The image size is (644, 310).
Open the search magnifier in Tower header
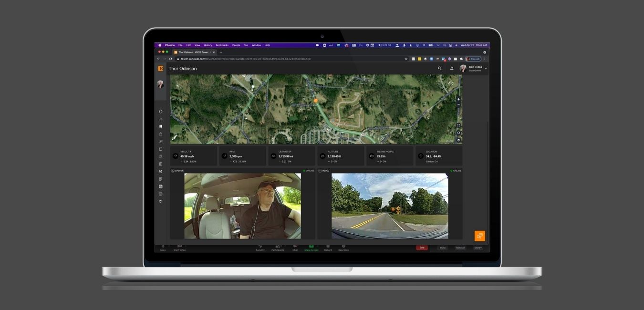coord(440,69)
